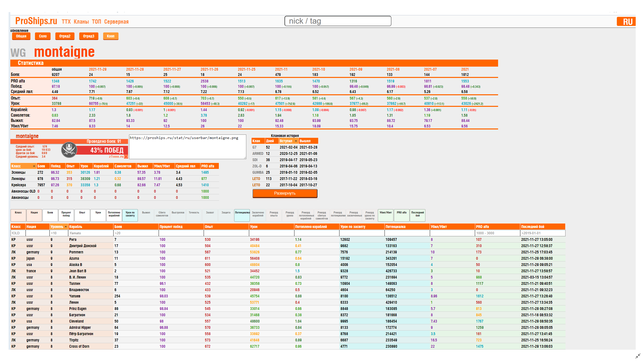Select the Cross of Dorn ship row
644x362 pixels.
point(288,346)
